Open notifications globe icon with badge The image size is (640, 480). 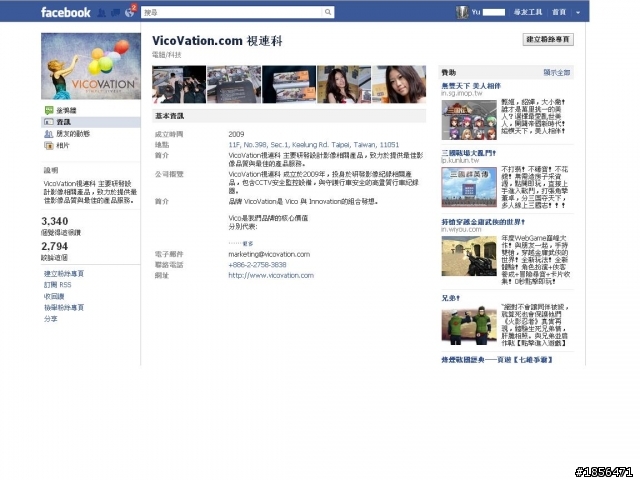[x=130, y=12]
